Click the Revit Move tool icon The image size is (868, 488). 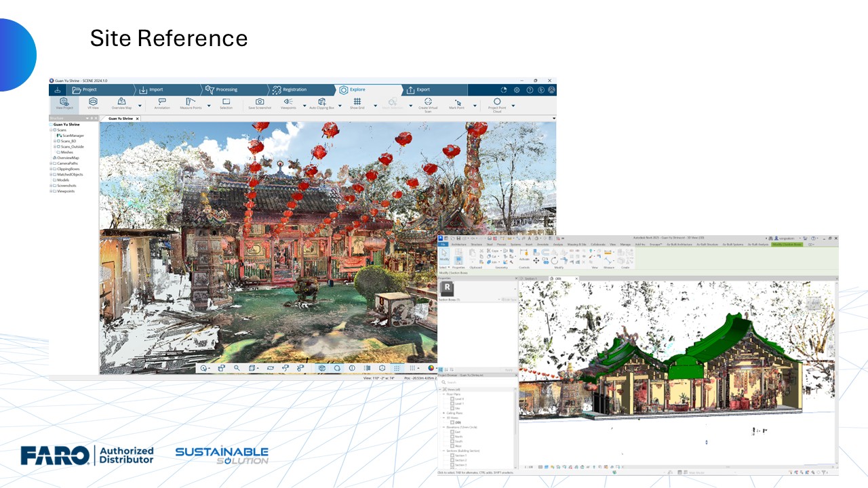[536, 260]
